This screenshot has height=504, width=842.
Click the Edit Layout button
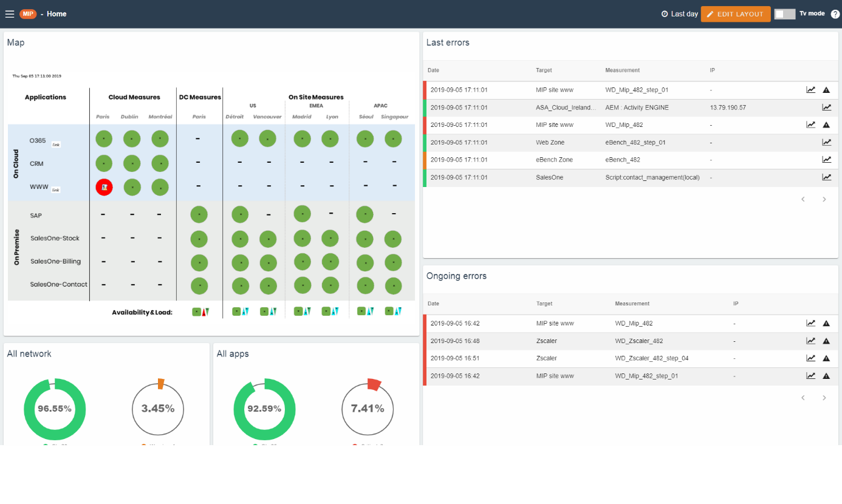pyautogui.click(x=735, y=14)
